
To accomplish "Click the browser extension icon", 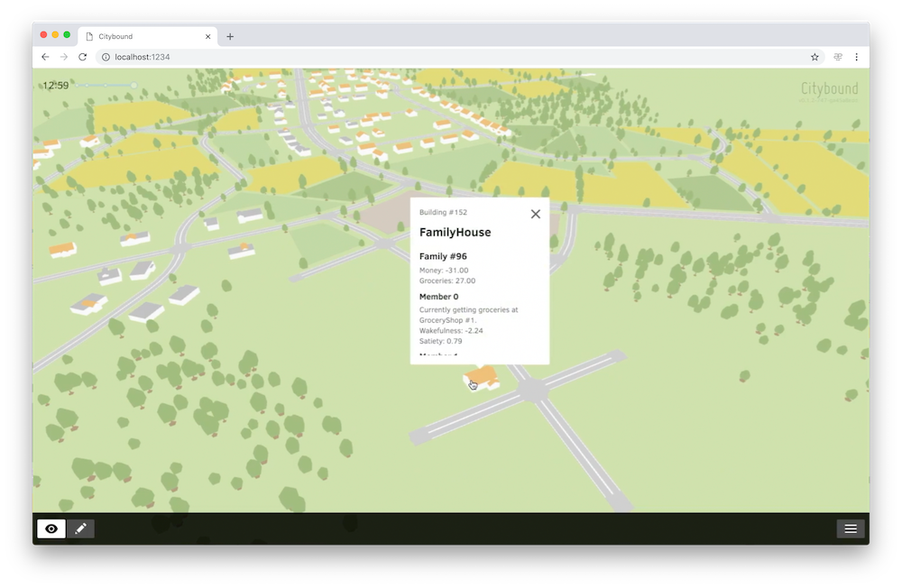I will (x=838, y=57).
